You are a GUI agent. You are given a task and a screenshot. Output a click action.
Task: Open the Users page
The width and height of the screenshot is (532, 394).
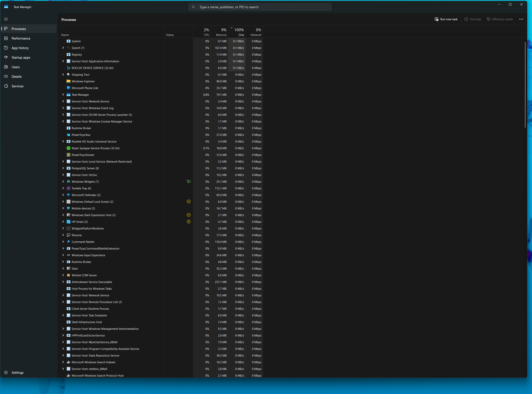coord(29,67)
